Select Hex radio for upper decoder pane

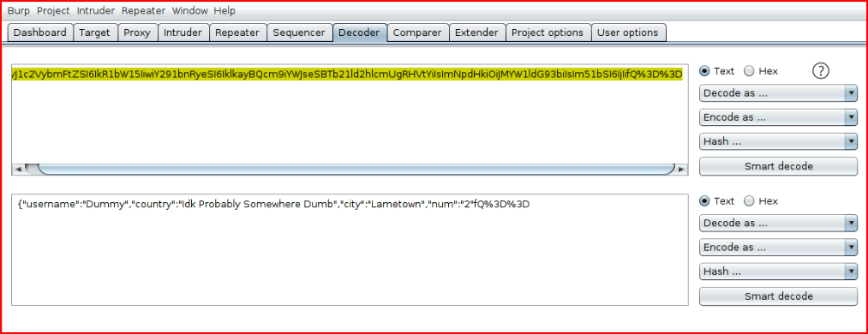click(x=749, y=71)
